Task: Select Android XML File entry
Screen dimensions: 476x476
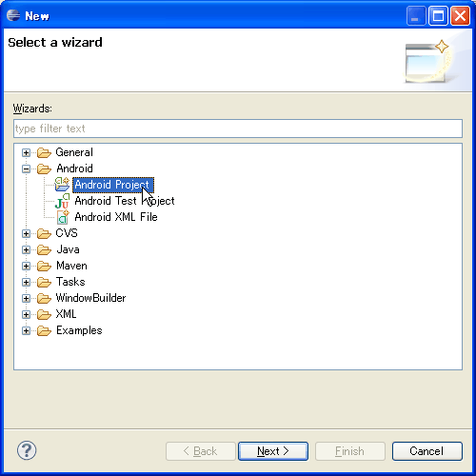Action: tap(116, 217)
